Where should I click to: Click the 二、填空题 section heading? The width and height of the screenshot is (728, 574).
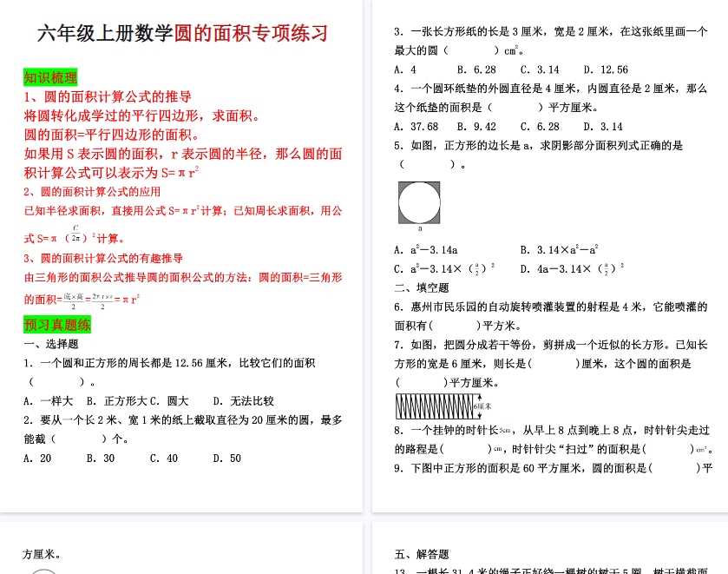pos(422,287)
